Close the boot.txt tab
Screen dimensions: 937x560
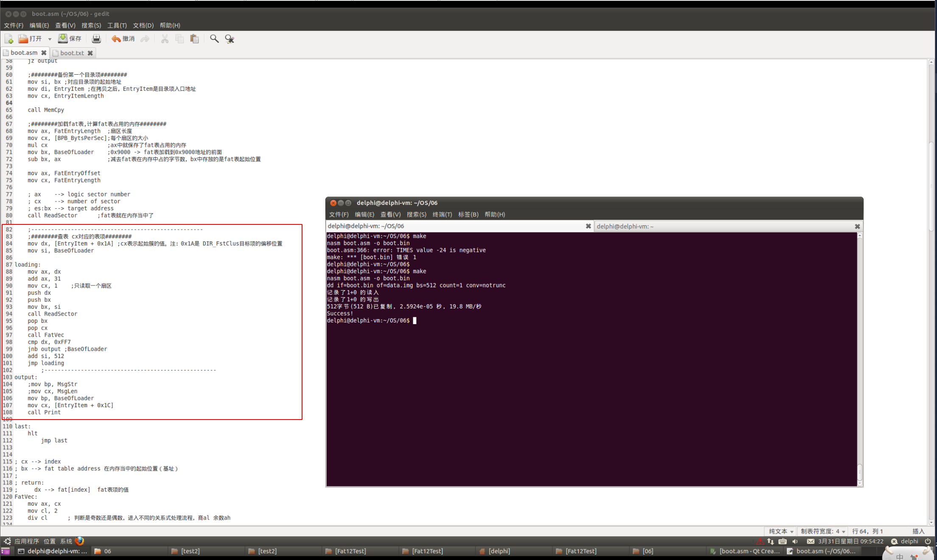click(90, 53)
